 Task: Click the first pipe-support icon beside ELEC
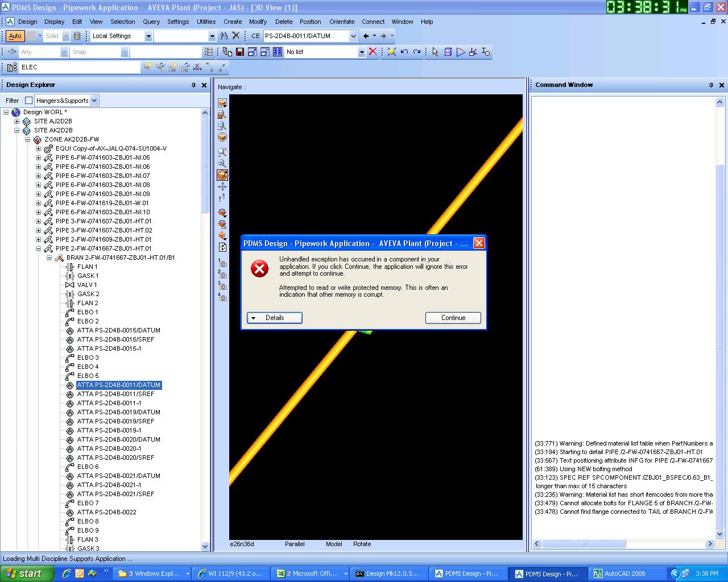[x=148, y=67]
